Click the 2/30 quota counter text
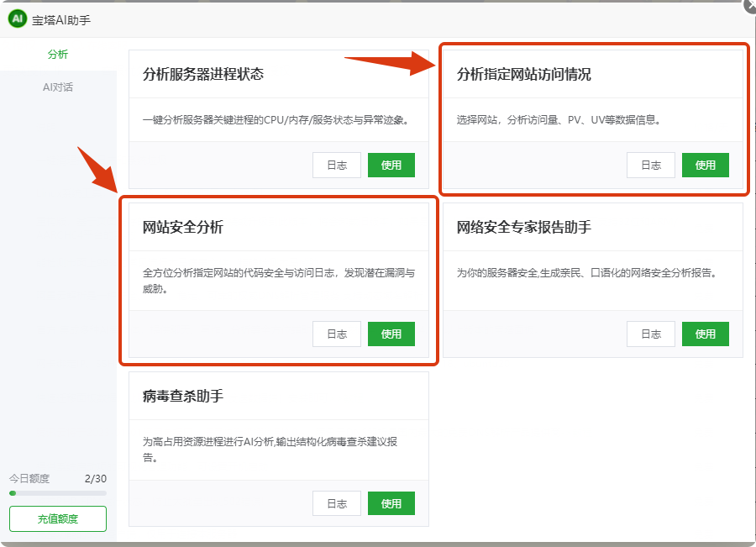The height and width of the screenshot is (547, 756). [97, 476]
